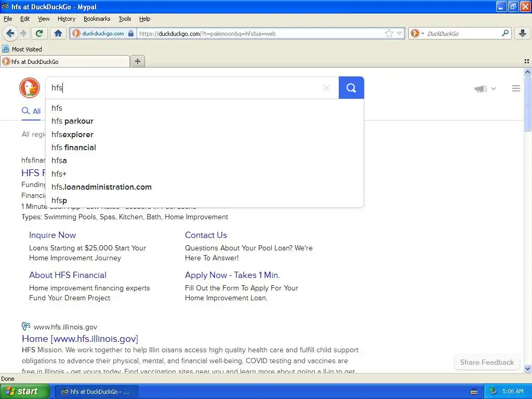Image resolution: width=532 pixels, height=399 pixels.
Task: Focus the DuckDuckGo toolbar search box
Action: (462, 34)
